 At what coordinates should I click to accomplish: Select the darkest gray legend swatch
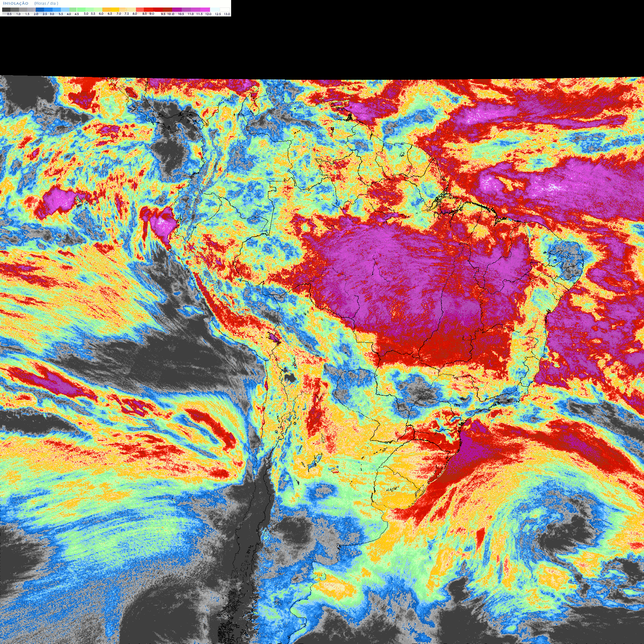point(6,10)
